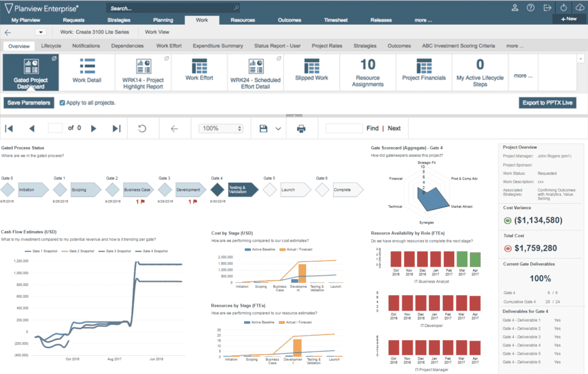This screenshot has width=588, height=374.
Task: Select the Expenditure Summary tab
Action: [218, 46]
